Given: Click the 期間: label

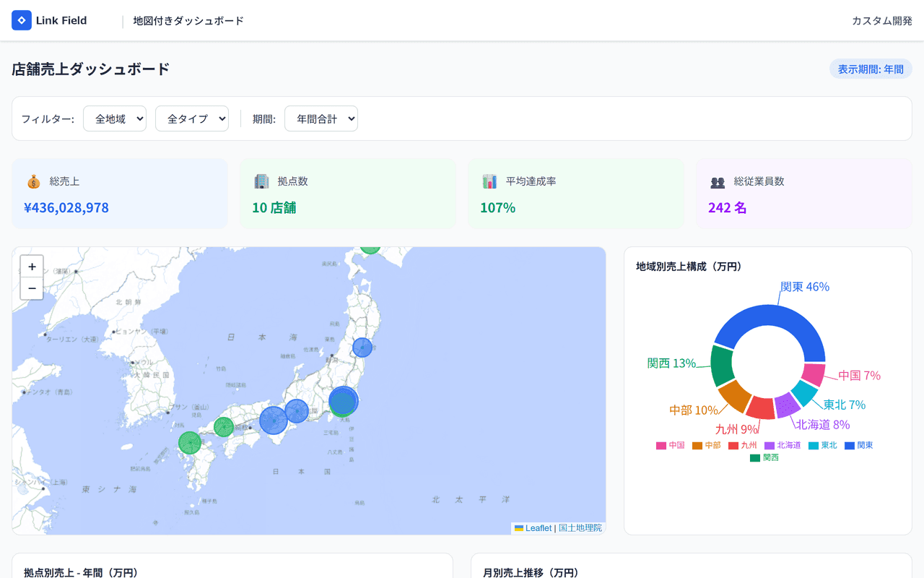Looking at the screenshot, I should (264, 119).
